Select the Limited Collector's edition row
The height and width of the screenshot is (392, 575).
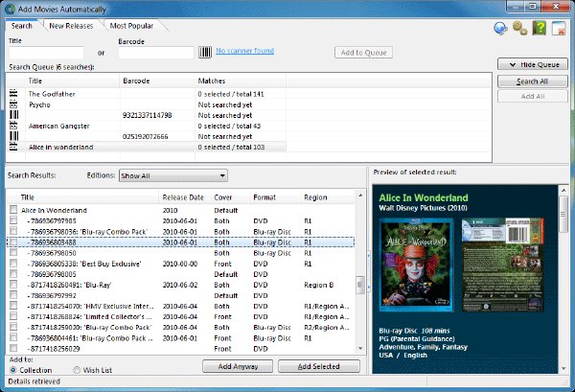click(x=181, y=317)
